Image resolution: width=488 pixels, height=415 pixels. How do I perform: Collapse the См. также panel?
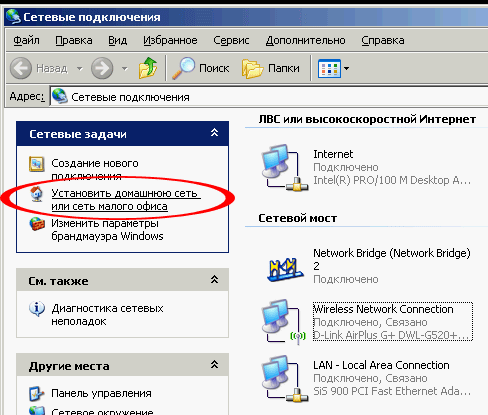(x=214, y=279)
